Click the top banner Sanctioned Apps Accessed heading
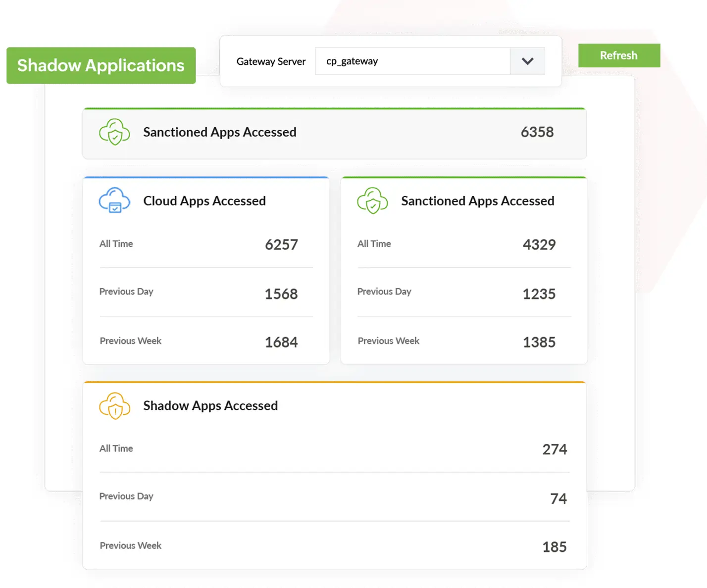The image size is (707, 588). (x=220, y=132)
